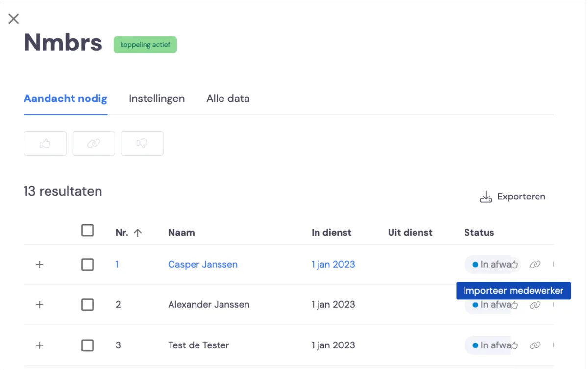Expand the Test de Tester row with plus

40,345
